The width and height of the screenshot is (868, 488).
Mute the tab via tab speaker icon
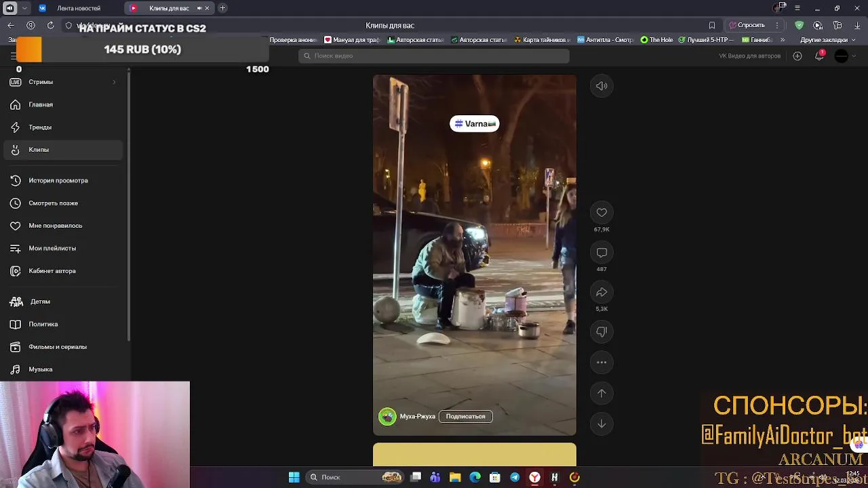point(199,8)
